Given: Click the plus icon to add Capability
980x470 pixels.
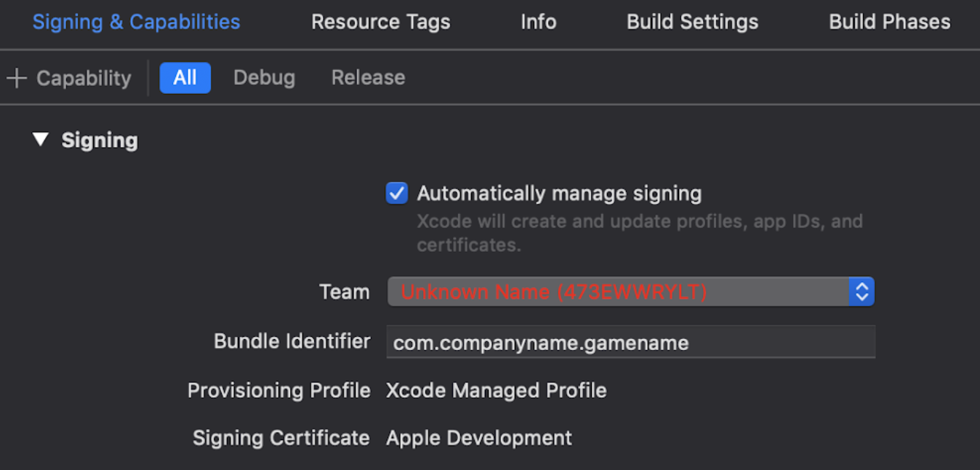Looking at the screenshot, I should click(16, 78).
